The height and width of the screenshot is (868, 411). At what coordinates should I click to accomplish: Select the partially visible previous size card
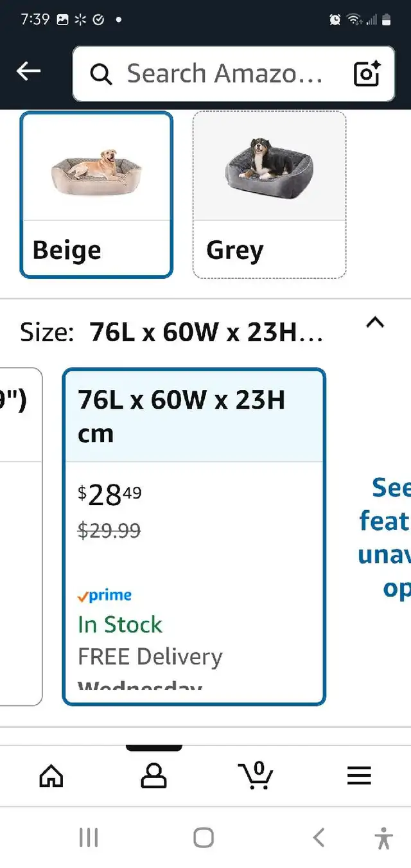coord(21,536)
